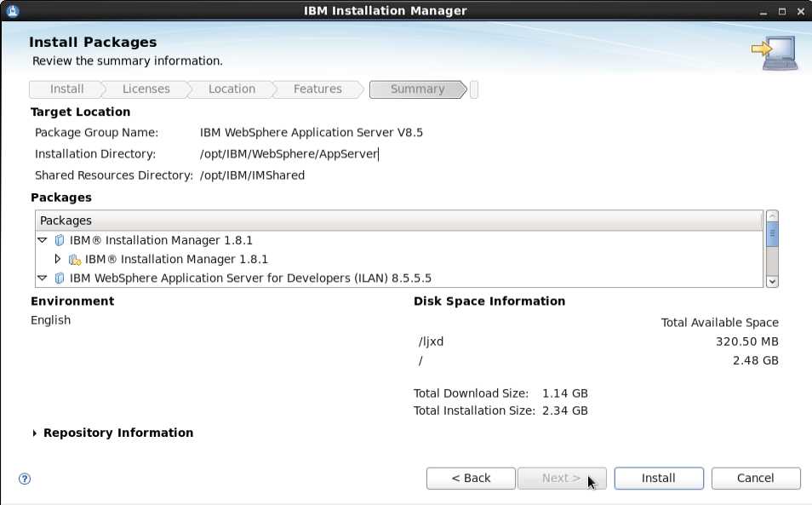Go to the Licenses wizard step

(x=146, y=89)
